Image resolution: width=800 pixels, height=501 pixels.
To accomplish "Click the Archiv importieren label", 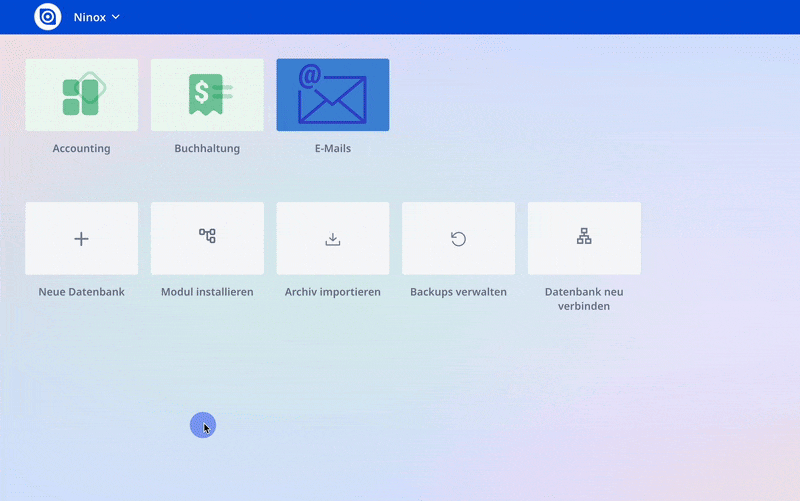I will (x=333, y=292).
